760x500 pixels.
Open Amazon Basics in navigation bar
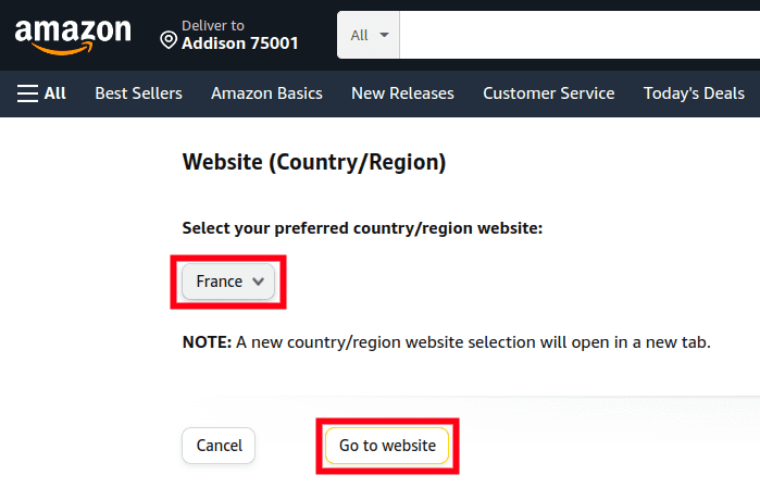[267, 93]
